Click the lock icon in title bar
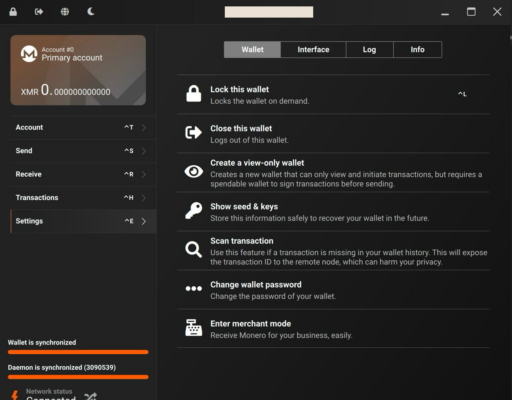Viewport: 512px width, 400px height. click(13, 12)
